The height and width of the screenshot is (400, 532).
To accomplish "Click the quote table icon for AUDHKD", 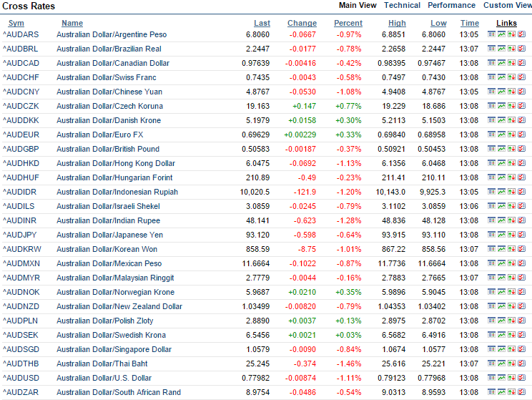I will (x=492, y=163).
